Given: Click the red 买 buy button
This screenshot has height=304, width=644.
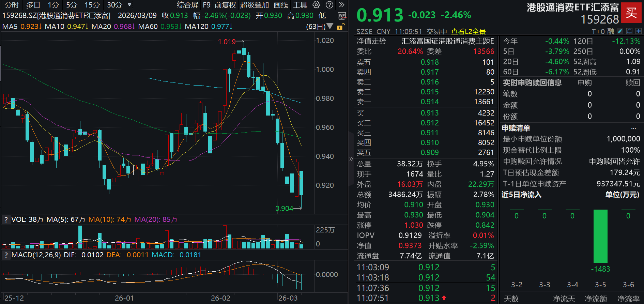Looking at the screenshot, I should click(631, 13).
